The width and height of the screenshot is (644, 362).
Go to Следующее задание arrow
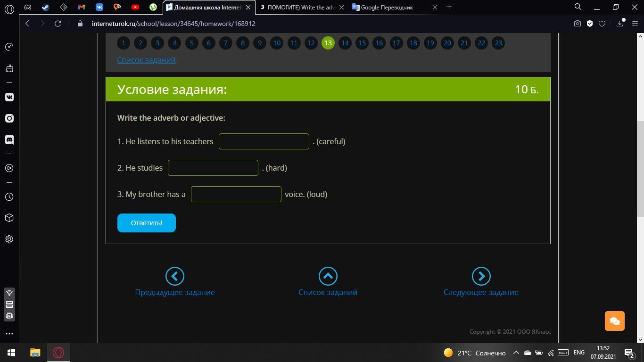[x=481, y=276]
